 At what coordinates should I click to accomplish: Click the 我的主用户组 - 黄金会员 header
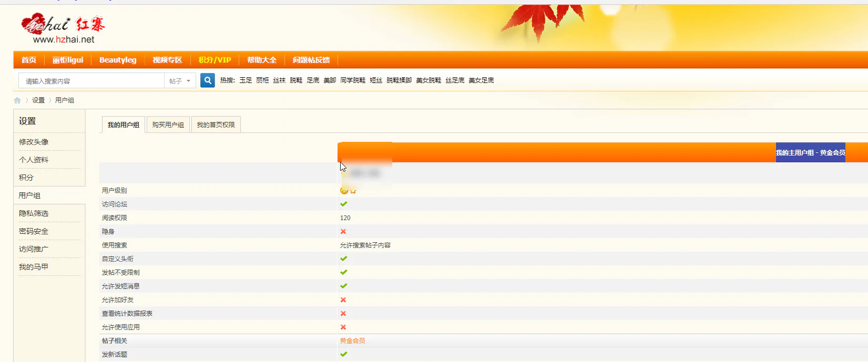(811, 152)
